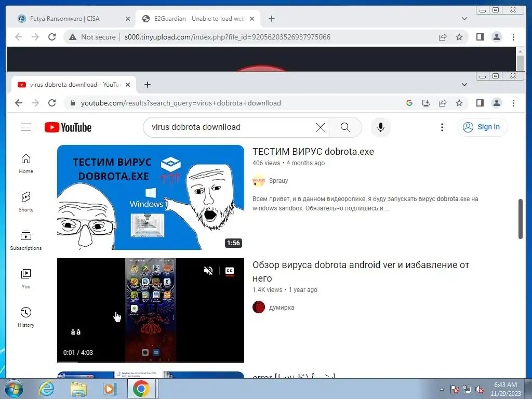Open Windows Explorer from taskbar

(78, 389)
